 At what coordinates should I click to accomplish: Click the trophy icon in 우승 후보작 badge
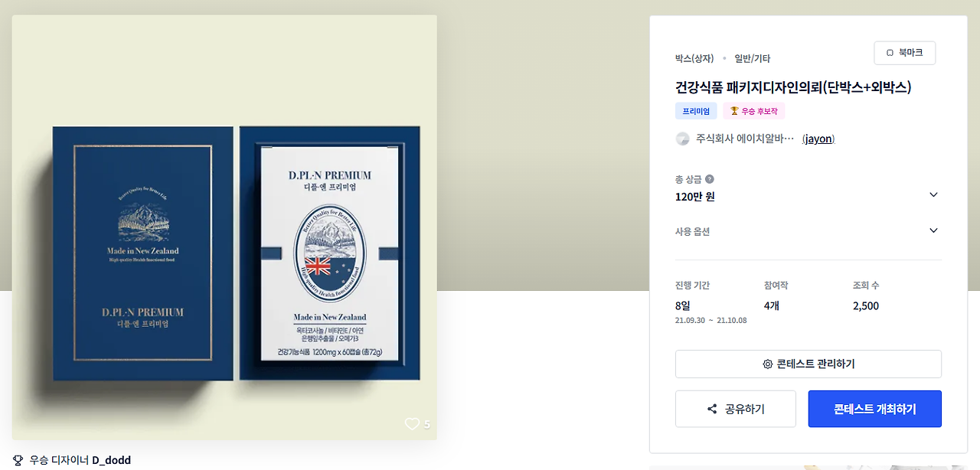[734, 111]
